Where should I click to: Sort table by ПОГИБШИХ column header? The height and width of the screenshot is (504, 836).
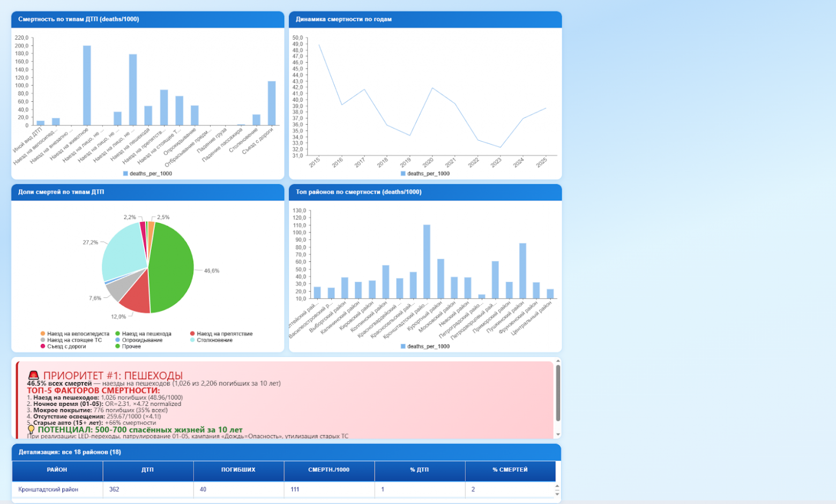tap(238, 470)
